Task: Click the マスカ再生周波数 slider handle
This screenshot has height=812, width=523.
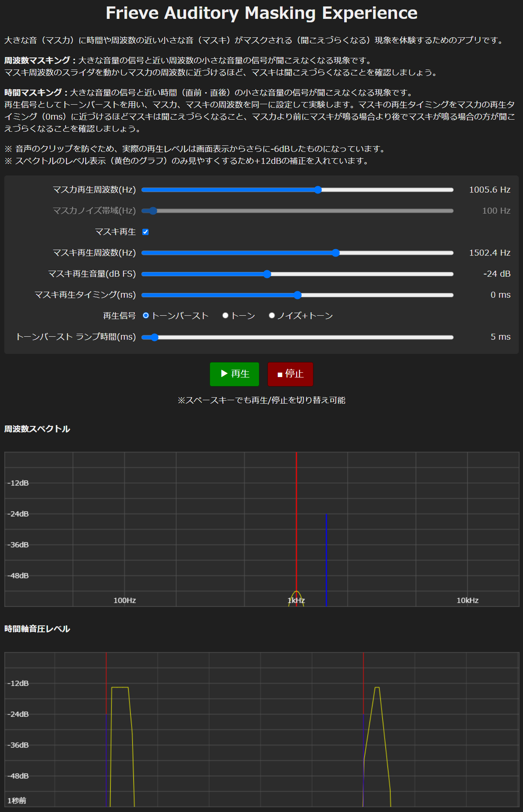Action: 318,190
